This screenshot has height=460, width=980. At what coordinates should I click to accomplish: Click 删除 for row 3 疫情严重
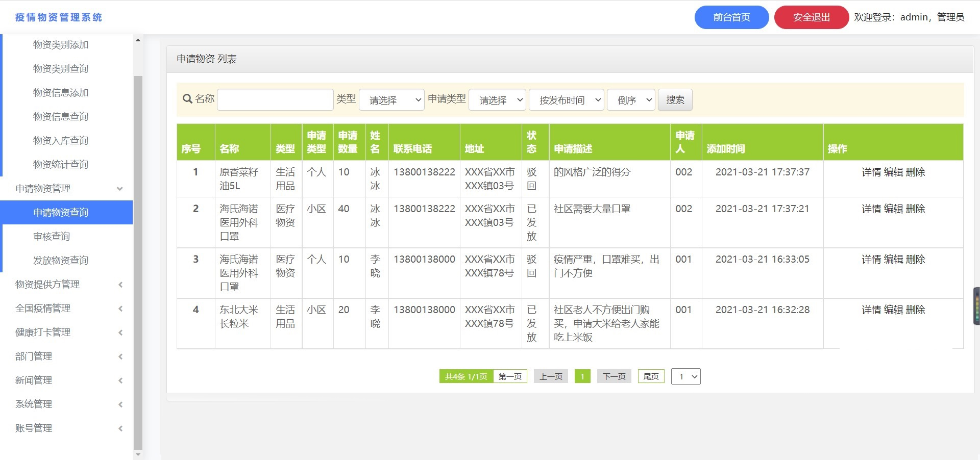915,260
